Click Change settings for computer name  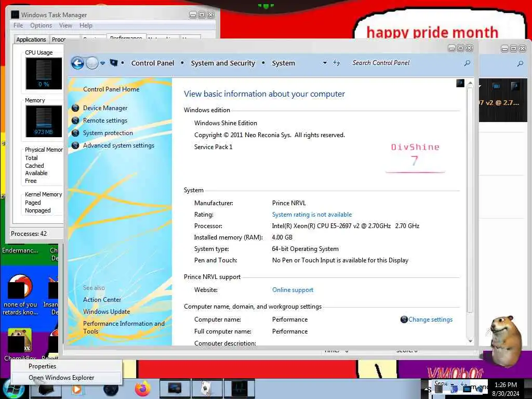(x=430, y=320)
